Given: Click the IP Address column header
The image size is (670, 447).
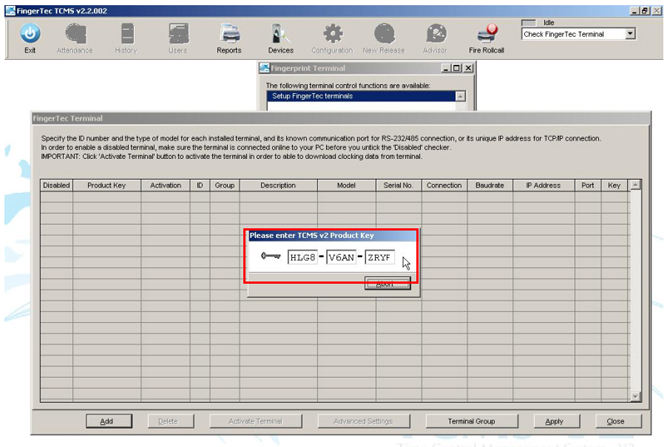Looking at the screenshot, I should tap(544, 185).
